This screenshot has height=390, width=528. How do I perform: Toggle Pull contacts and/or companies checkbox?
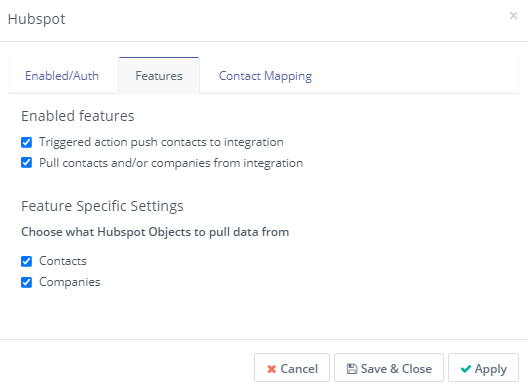27,163
